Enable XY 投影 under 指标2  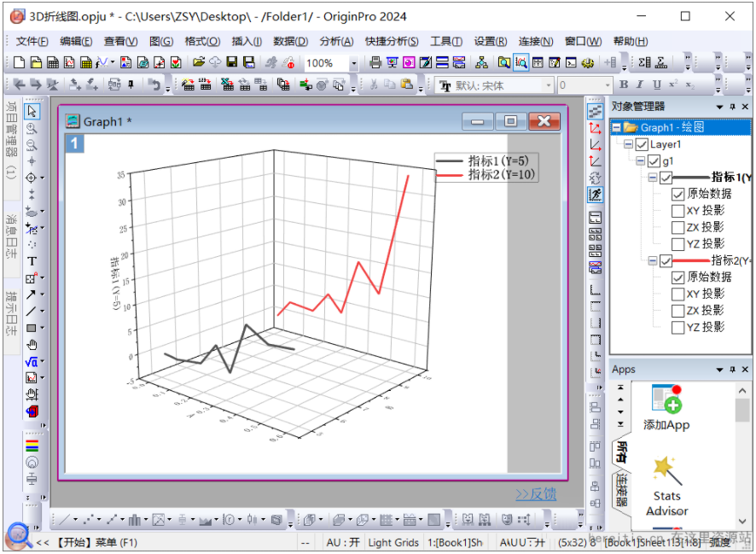(x=677, y=294)
